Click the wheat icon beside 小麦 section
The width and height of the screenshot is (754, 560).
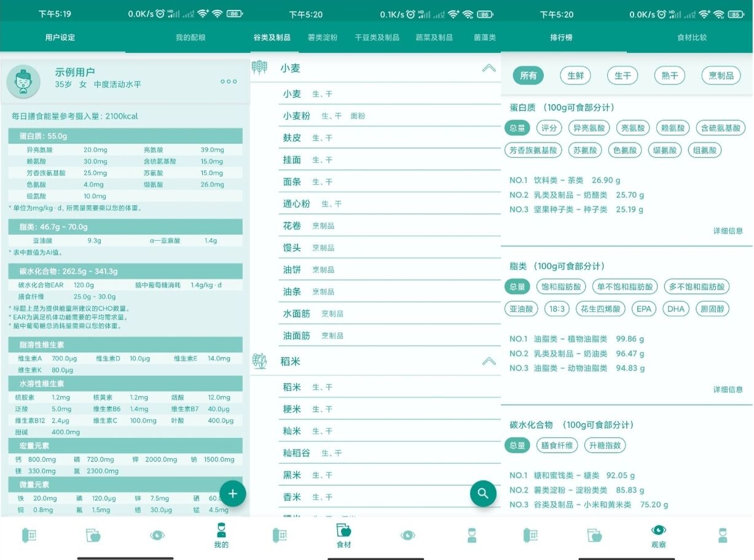261,68
